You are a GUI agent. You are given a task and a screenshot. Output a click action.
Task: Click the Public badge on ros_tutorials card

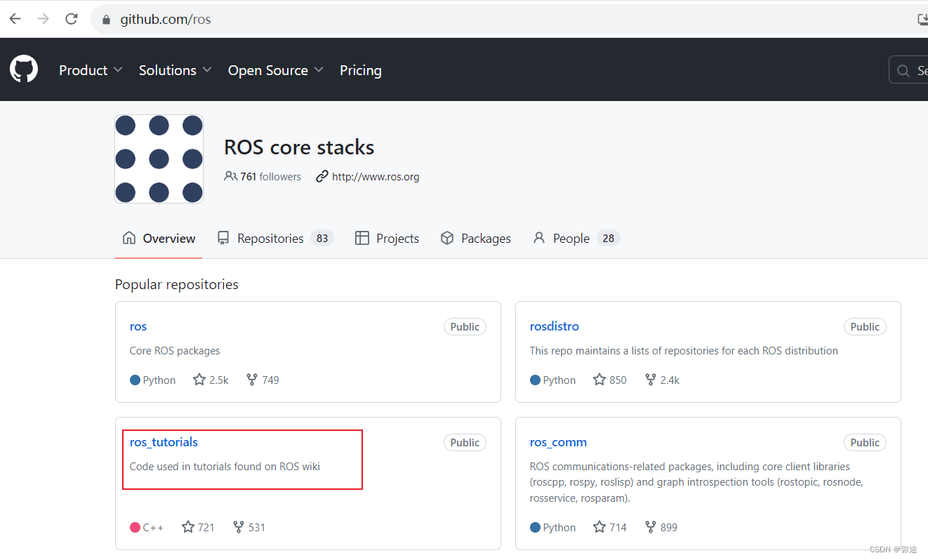point(465,443)
